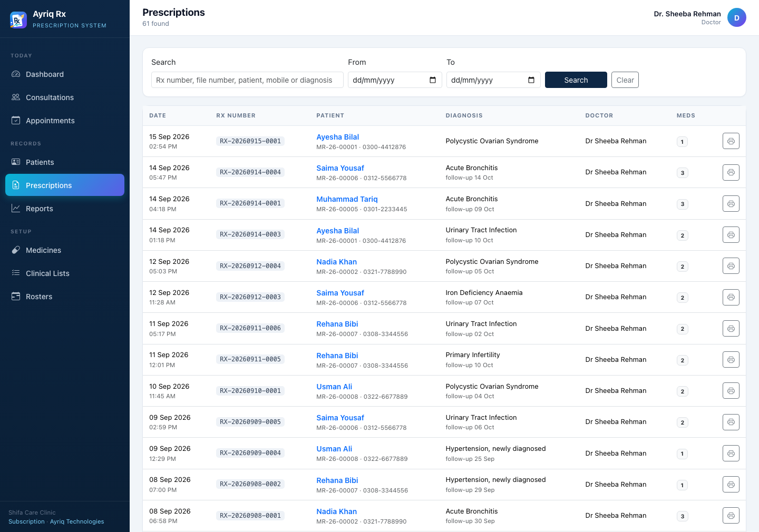759x532 pixels.
Task: Click the From date field
Action: coord(395,80)
